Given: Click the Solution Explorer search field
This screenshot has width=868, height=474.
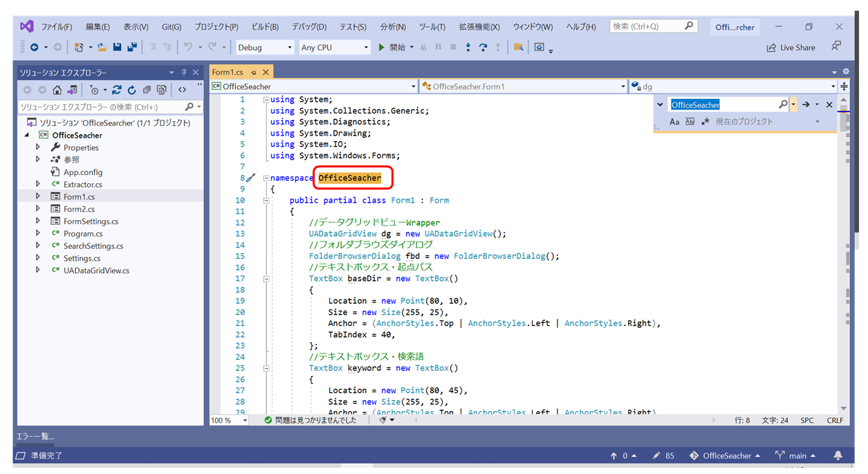Looking at the screenshot, I should [111, 107].
